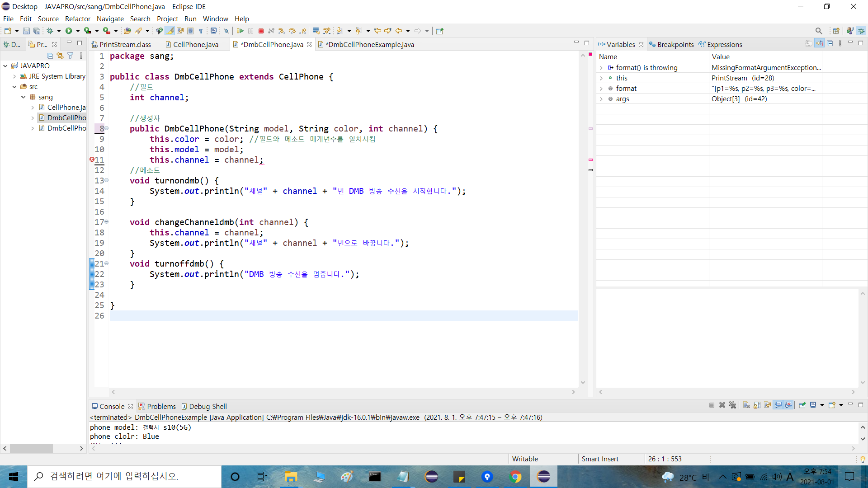Click the Step Over toolbar icon

(292, 31)
